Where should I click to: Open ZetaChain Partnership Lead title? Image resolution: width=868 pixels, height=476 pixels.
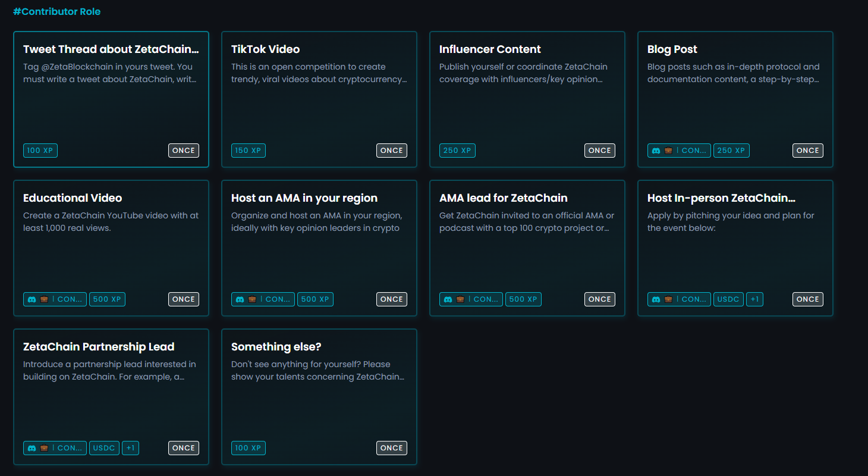tap(99, 347)
